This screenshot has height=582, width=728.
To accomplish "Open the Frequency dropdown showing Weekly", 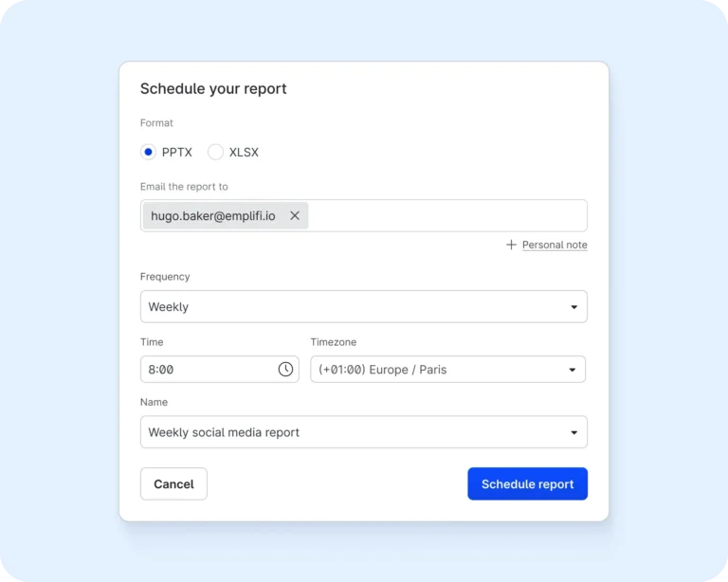I will [351, 307].
